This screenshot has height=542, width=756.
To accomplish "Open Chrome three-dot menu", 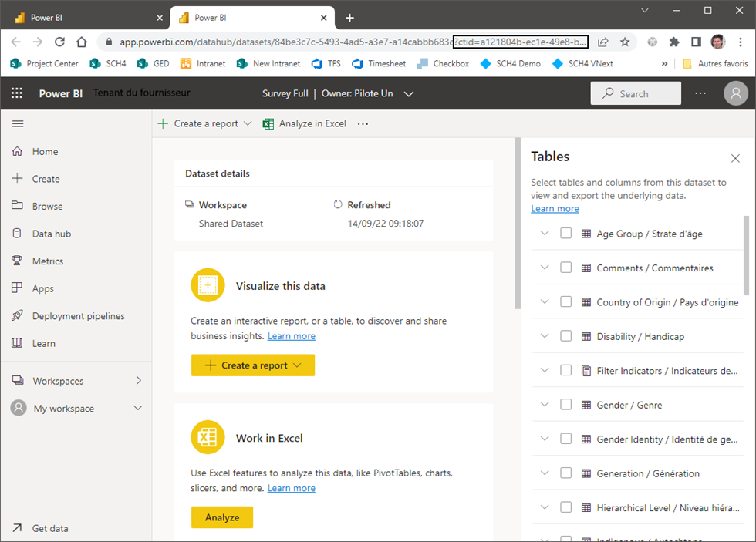I will 741,42.
